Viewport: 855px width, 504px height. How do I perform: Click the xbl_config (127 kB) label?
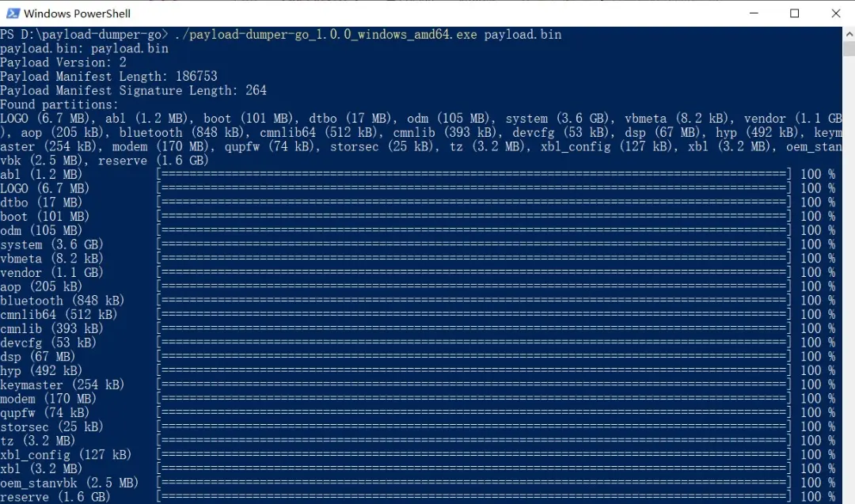pyautogui.click(x=66, y=454)
